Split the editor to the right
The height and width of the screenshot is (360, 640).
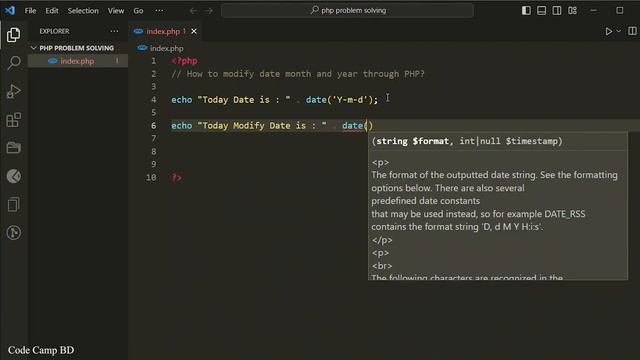(632, 31)
